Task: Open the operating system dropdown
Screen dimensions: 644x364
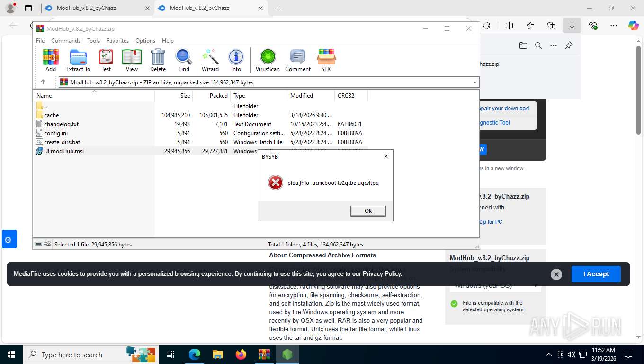Action: click(495, 285)
